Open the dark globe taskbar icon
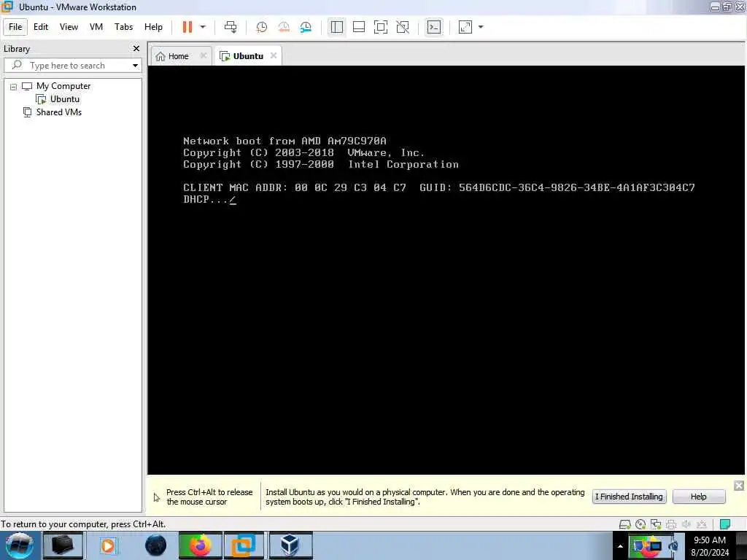This screenshot has width=747, height=560. click(156, 545)
